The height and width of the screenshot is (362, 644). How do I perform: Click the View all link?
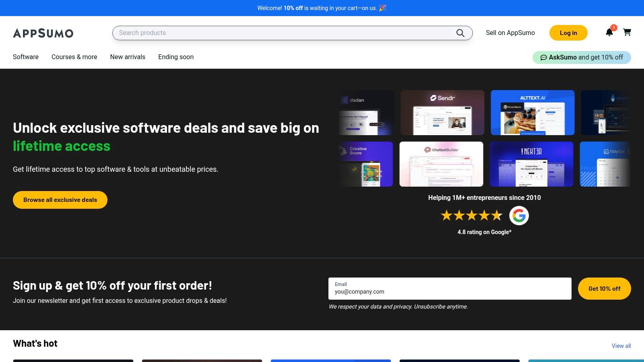[621, 346]
